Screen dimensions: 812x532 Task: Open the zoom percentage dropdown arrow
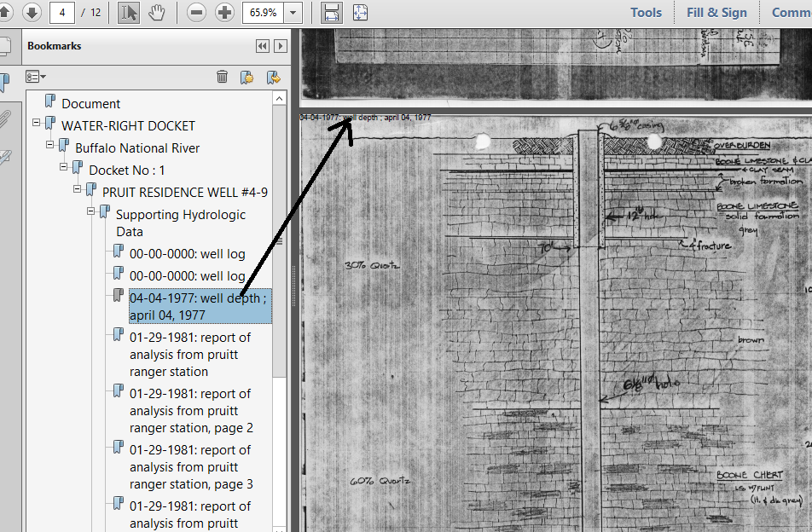click(x=294, y=12)
